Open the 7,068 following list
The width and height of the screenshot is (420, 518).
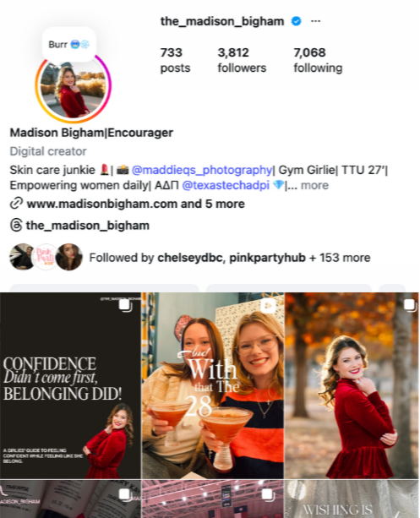pos(318,60)
